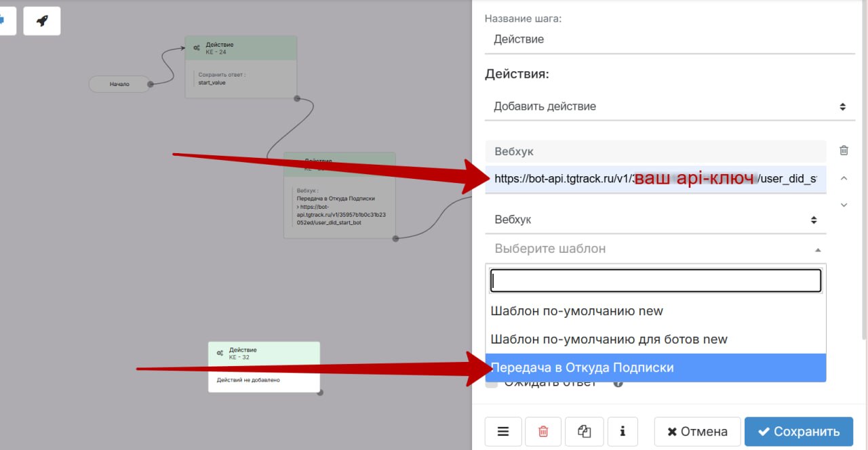868x450 pixels.
Task: Move webhook action up with chevron
Action: tap(844, 179)
